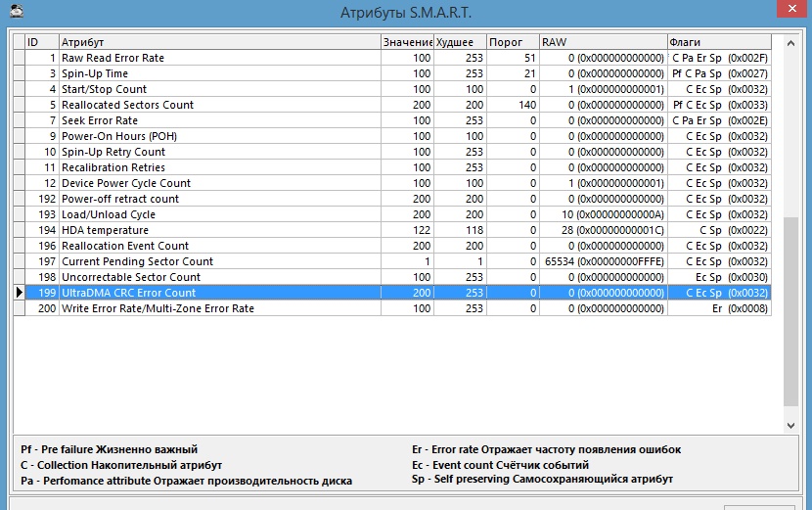Screen dimensions: 812x510
Task: Select the Raw Read Error Rate row
Action: (392, 58)
